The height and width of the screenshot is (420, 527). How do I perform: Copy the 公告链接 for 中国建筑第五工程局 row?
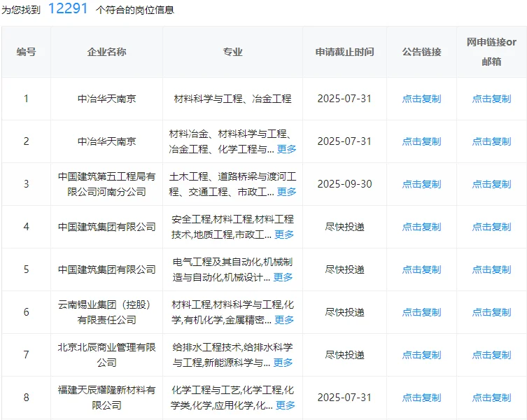pos(421,184)
